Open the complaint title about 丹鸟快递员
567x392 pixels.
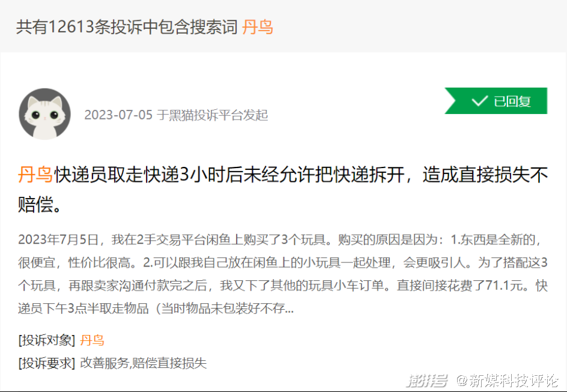(283, 190)
